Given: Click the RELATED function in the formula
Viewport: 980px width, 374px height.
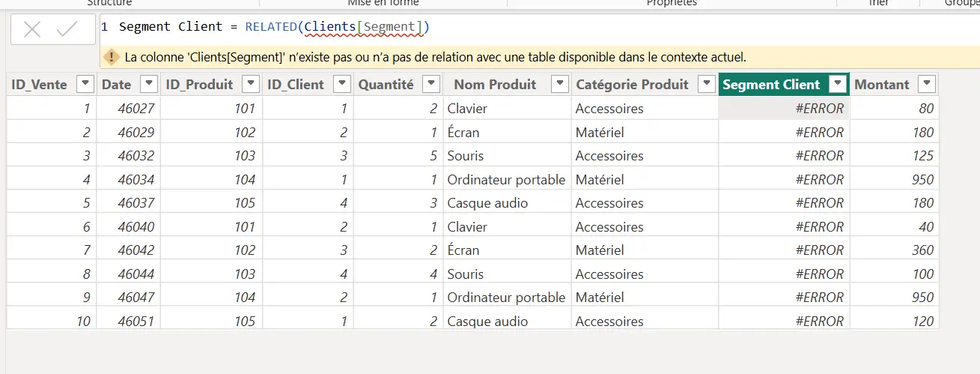Looking at the screenshot, I should pos(270,27).
